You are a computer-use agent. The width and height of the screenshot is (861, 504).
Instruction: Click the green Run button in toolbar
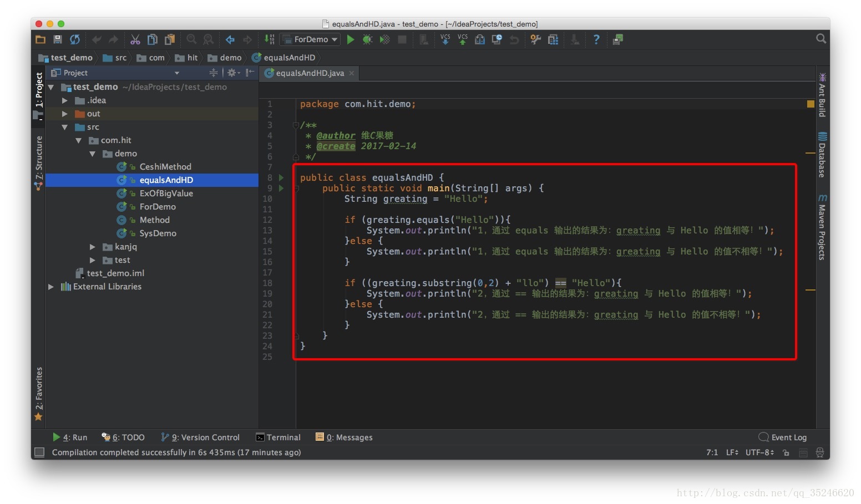tap(351, 39)
